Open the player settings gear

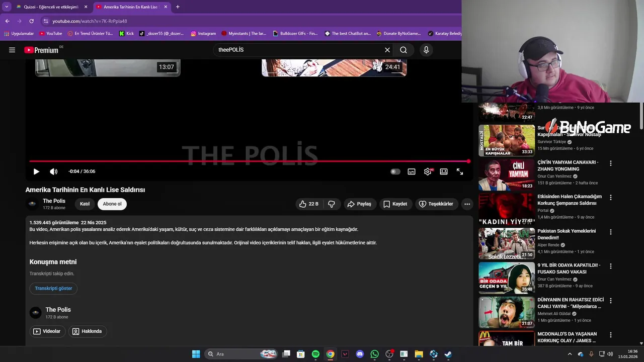click(x=428, y=171)
